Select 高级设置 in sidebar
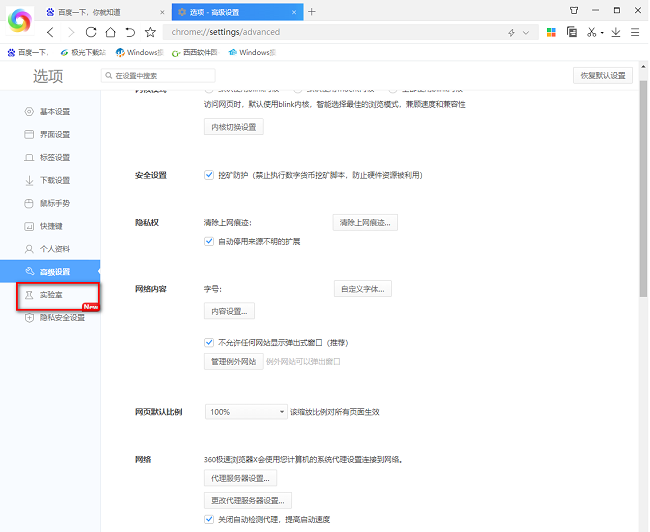650x532 pixels. pyautogui.click(x=50, y=272)
